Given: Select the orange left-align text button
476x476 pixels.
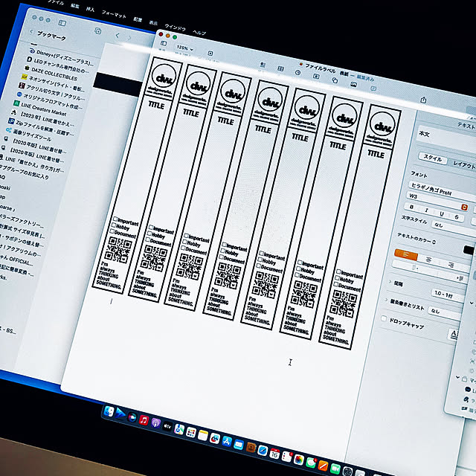Looking at the screenshot, I should point(406,254).
